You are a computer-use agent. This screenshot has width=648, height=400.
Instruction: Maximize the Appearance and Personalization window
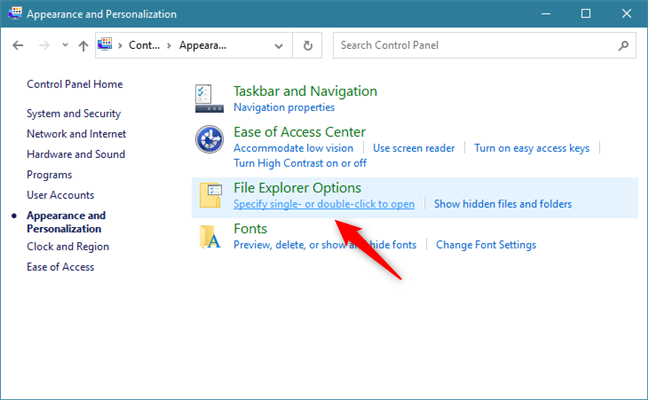pos(586,14)
